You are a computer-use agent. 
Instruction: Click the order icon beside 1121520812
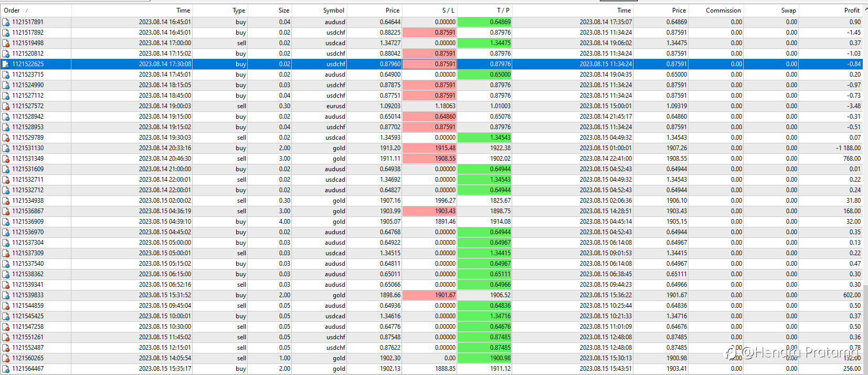click(x=6, y=54)
